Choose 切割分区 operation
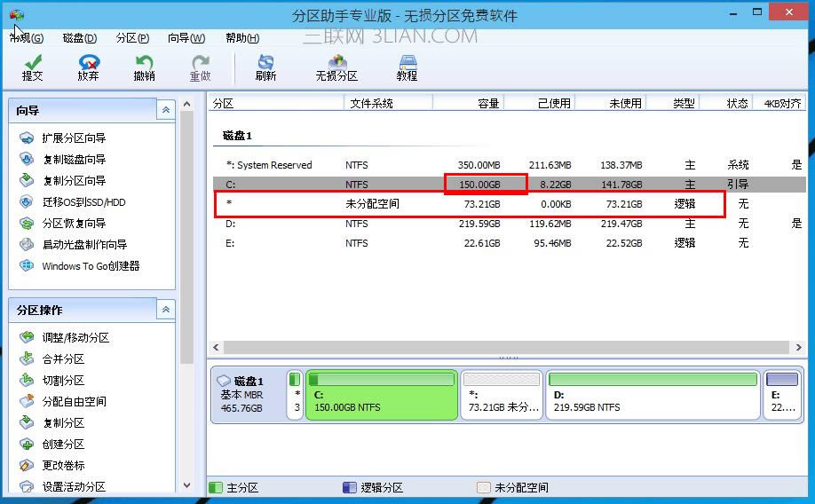Screen dimensions: 815x504 [x=51, y=381]
